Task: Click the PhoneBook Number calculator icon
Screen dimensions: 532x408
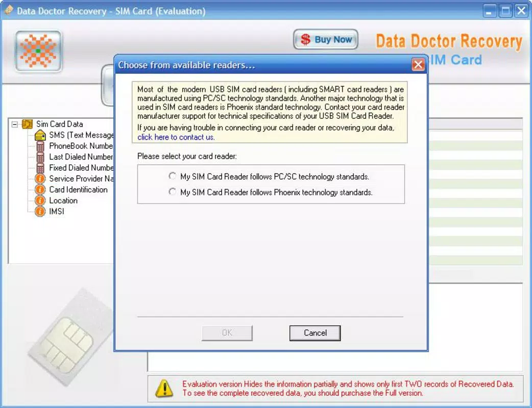Action: click(x=40, y=146)
